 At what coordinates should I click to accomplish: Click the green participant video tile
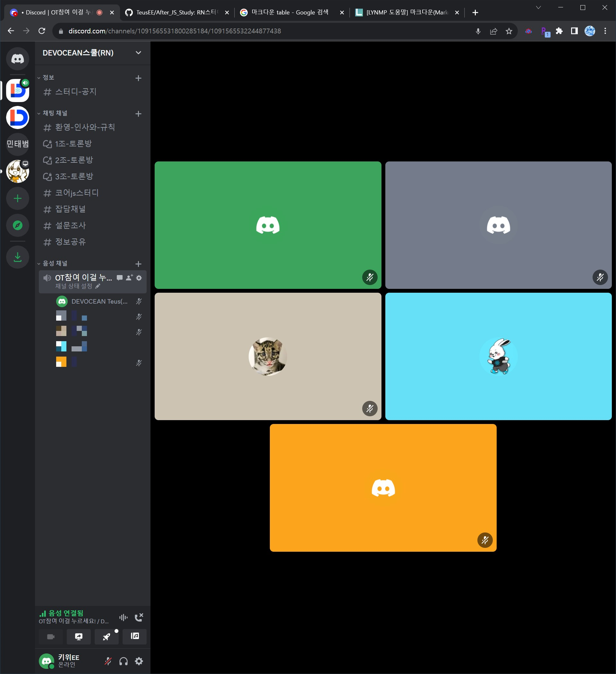268,225
